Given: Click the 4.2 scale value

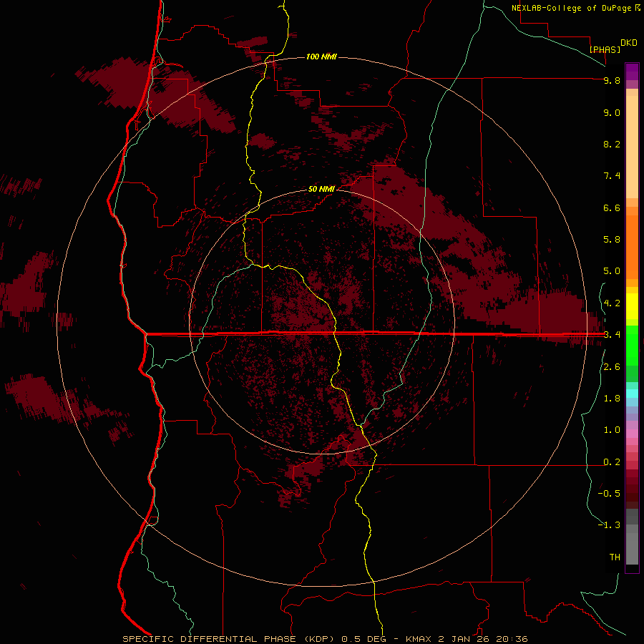Looking at the screenshot, I should coord(612,303).
